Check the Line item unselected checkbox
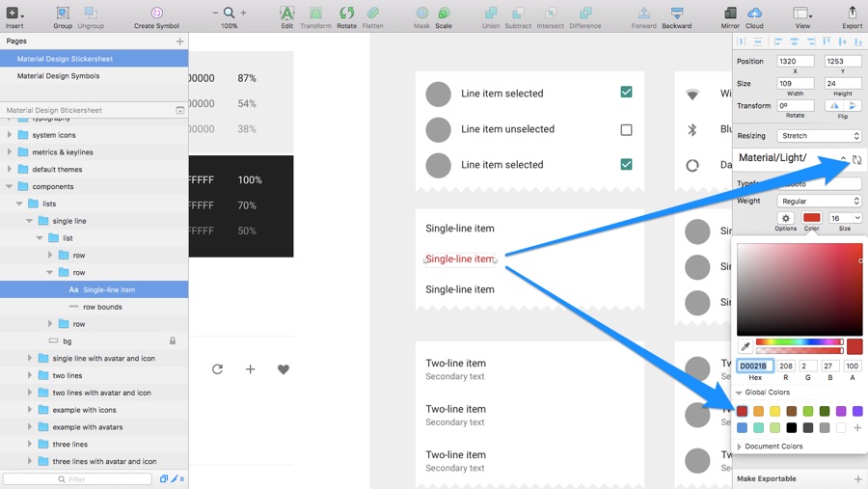Viewport: 868px width, 489px height. (x=626, y=129)
